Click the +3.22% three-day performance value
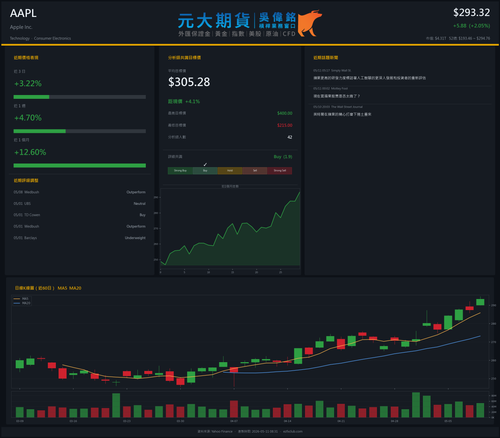Viewport: 500px width, 438px height. (28, 83)
